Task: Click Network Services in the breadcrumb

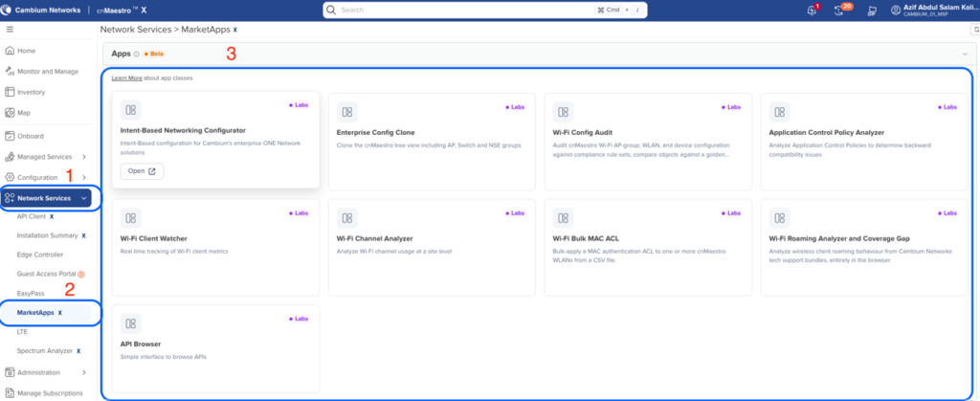Action: click(136, 30)
